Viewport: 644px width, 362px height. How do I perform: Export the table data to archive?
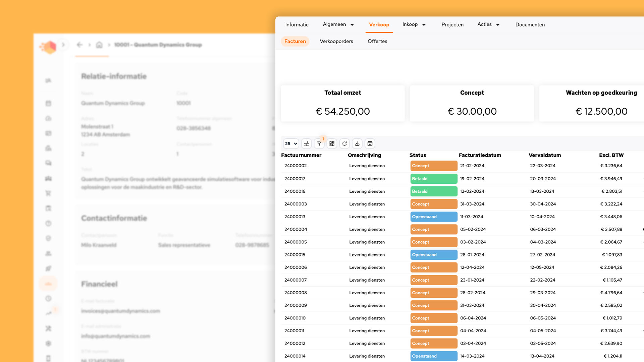pos(370,143)
